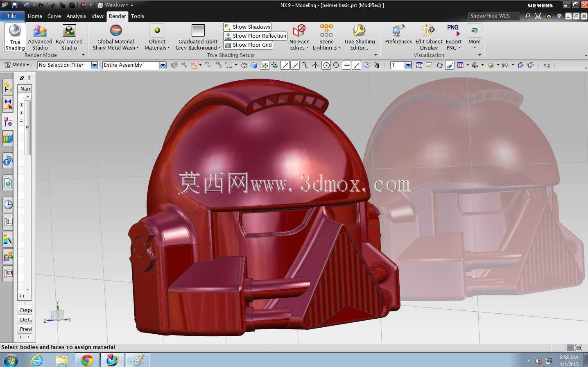Open the Details panel bar
Viewport: 588px width, 367px height.
point(25,319)
